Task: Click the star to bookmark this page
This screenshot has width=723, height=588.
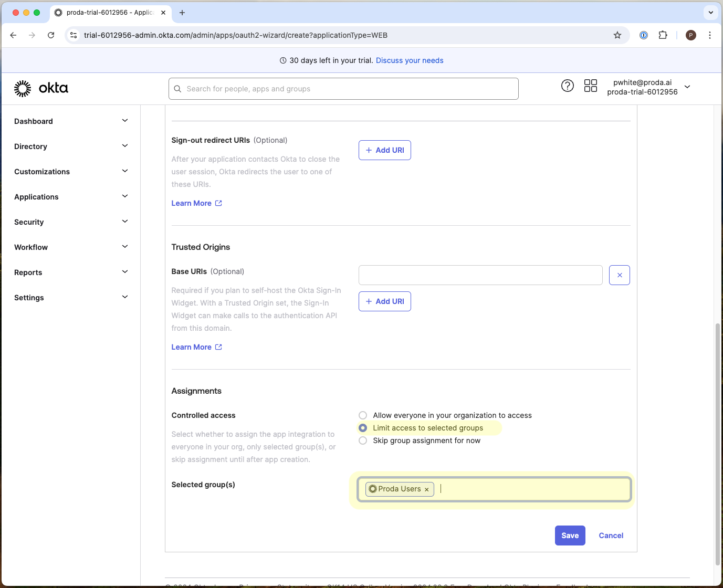Action: click(x=617, y=35)
